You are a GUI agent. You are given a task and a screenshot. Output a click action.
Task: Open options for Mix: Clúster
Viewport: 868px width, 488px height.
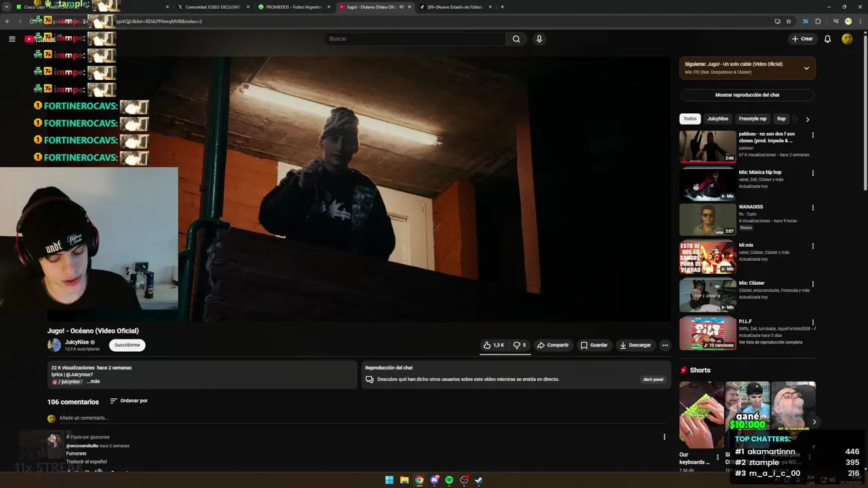pyautogui.click(x=812, y=284)
